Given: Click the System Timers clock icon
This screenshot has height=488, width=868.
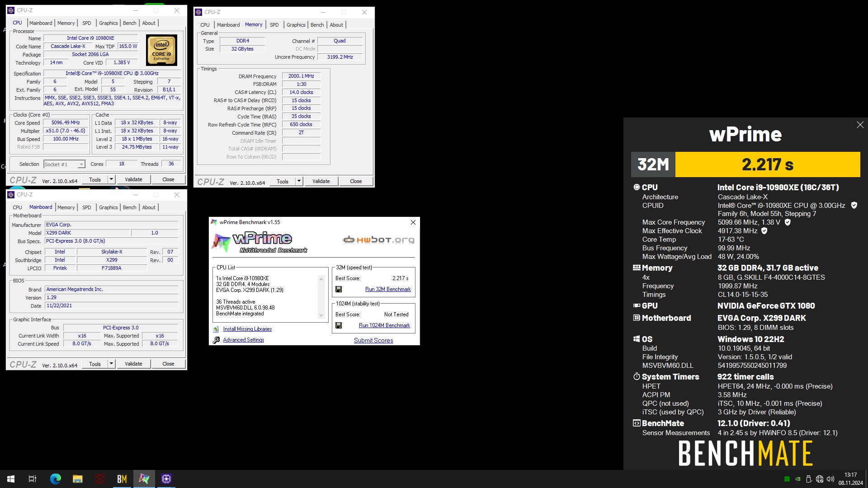Looking at the screenshot, I should [x=637, y=376].
